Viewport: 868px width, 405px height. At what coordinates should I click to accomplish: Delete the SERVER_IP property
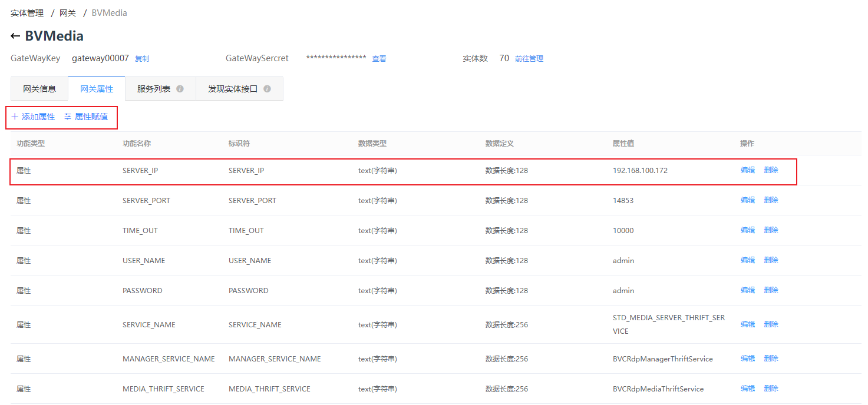[771, 170]
